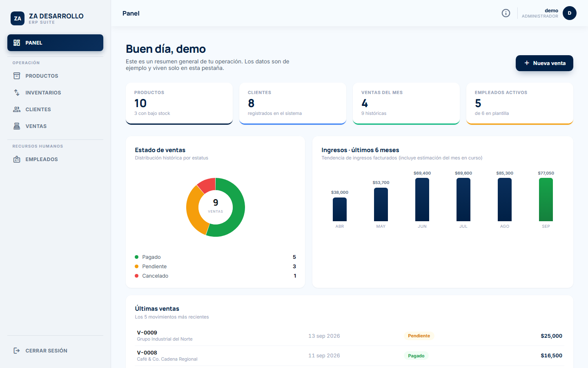The height and width of the screenshot is (368, 588).
Task: Click the Cancelado legend red dot
Action: (x=137, y=276)
